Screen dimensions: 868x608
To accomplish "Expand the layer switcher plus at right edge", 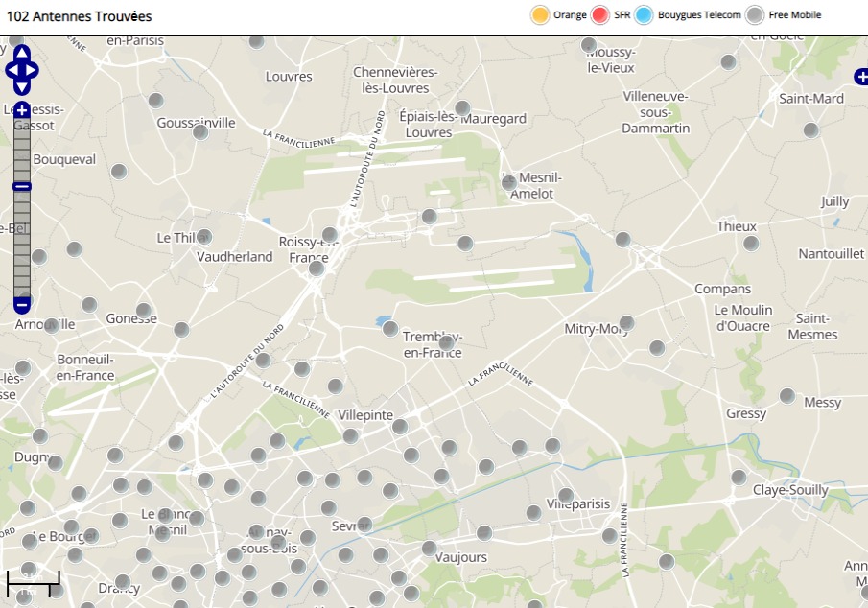I will click(861, 78).
